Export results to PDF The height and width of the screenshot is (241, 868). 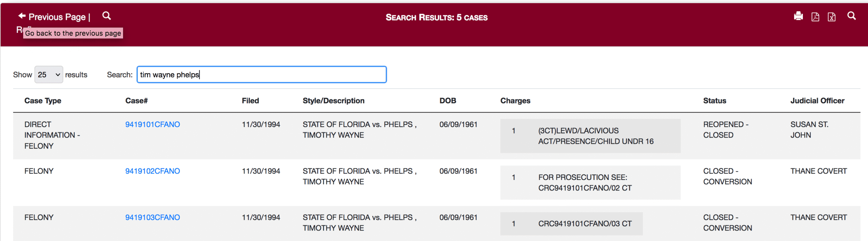tap(815, 17)
